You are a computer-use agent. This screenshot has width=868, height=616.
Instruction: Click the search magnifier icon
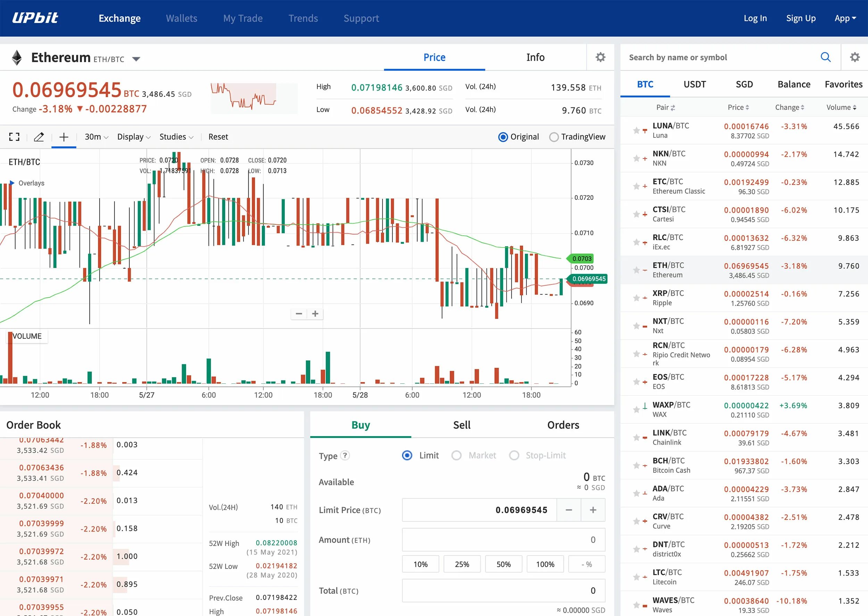click(825, 57)
